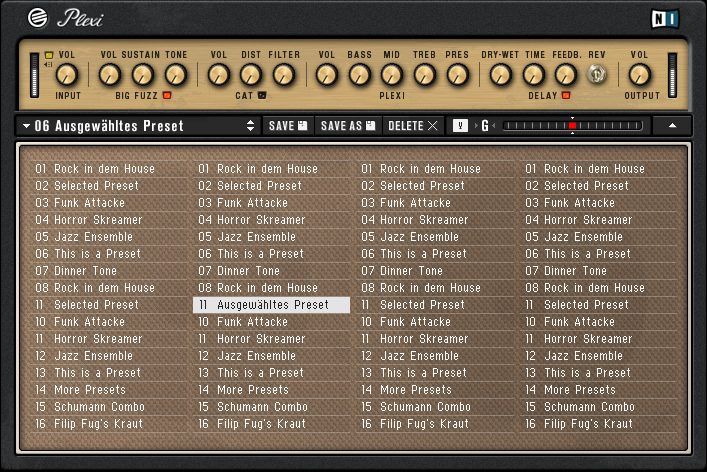Click the tuner pitch meter bar
Image resolution: width=707 pixels, height=472 pixels.
tap(572, 126)
